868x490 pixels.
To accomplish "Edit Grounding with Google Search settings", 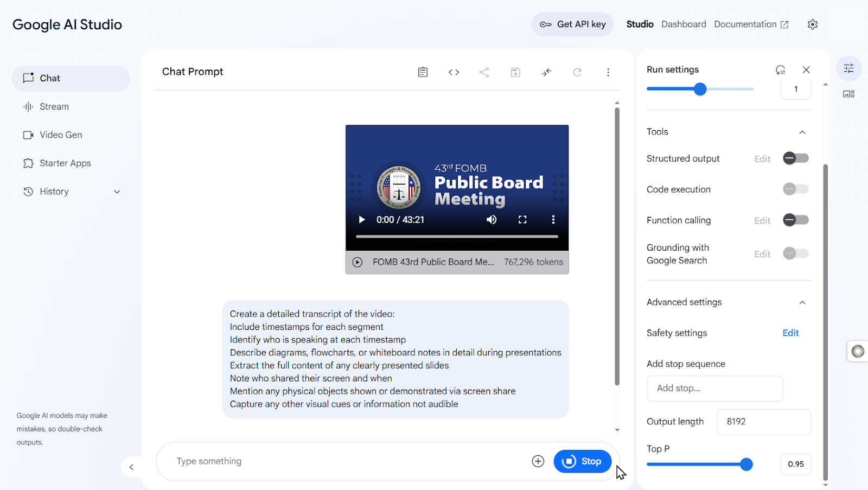I will tap(762, 254).
